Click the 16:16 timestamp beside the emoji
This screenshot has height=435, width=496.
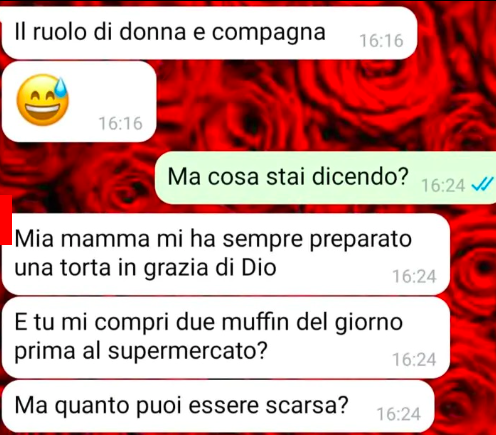(121, 124)
